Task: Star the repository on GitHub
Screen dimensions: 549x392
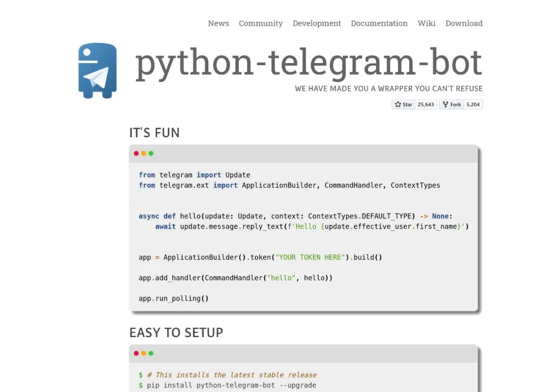Action: point(403,104)
